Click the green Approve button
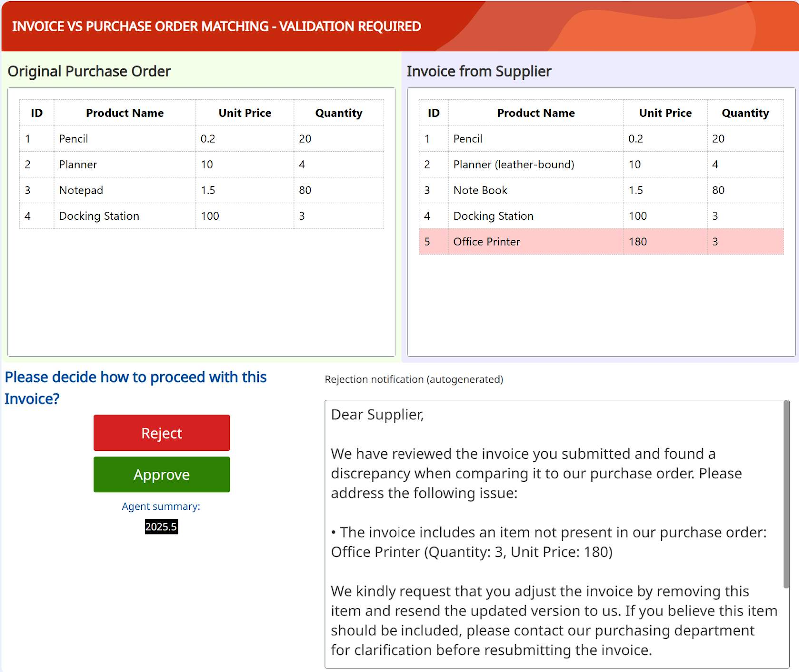 pos(162,474)
